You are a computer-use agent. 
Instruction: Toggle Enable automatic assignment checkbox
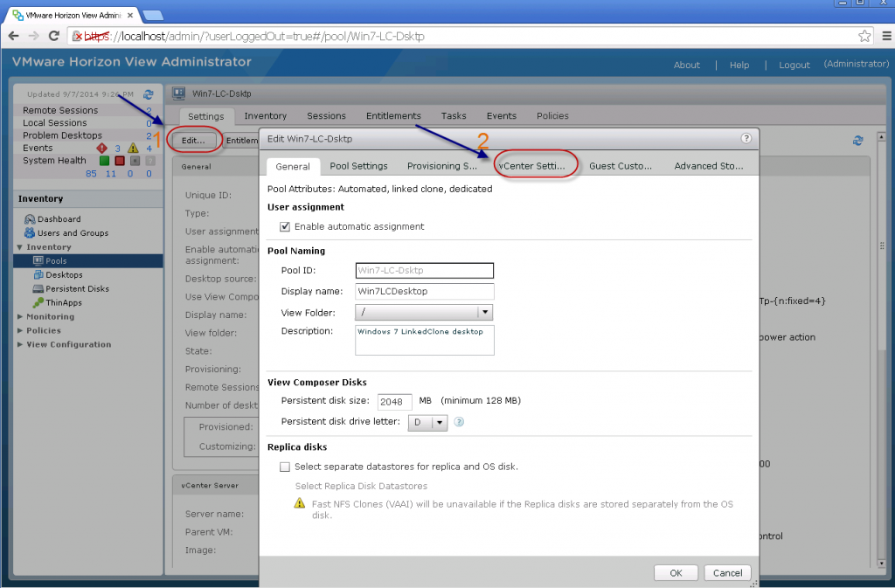tap(285, 226)
